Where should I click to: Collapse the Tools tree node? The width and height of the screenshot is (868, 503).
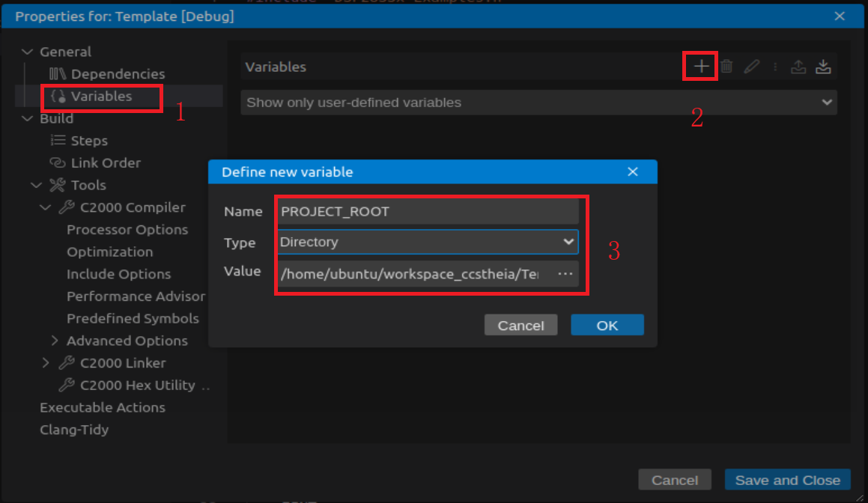point(36,185)
